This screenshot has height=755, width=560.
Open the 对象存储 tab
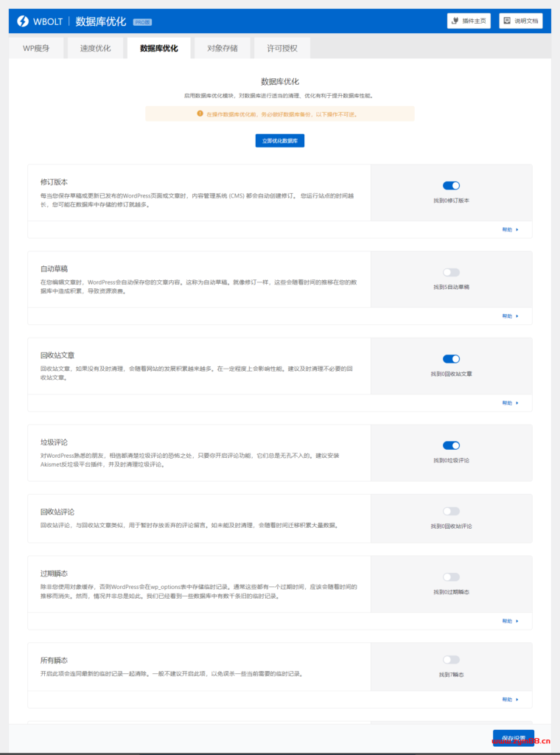pyautogui.click(x=223, y=48)
